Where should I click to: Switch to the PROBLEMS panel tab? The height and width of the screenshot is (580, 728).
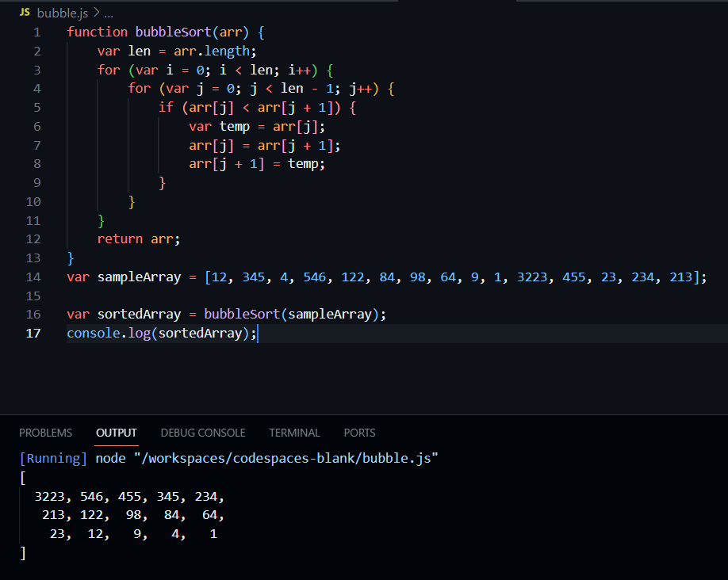(45, 433)
